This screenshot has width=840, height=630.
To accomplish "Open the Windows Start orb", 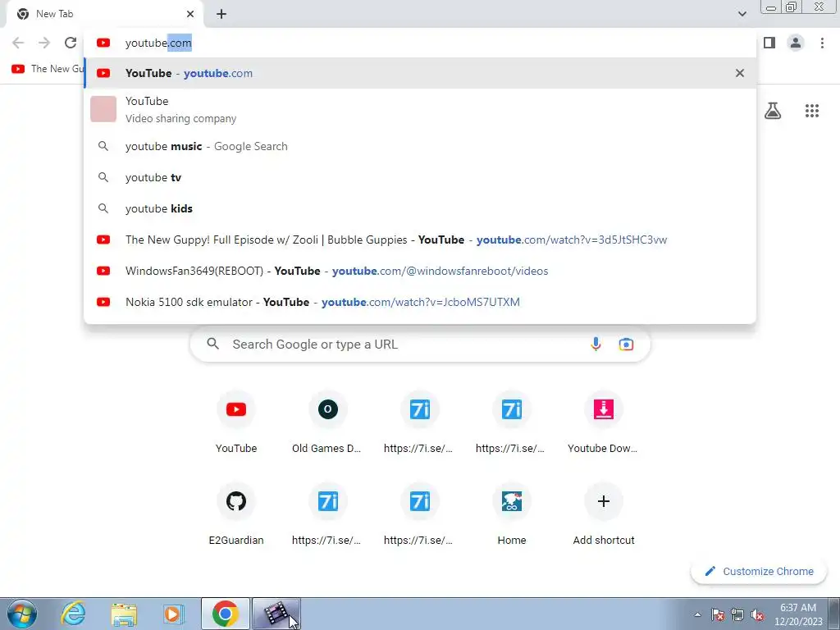I will tap(22, 614).
